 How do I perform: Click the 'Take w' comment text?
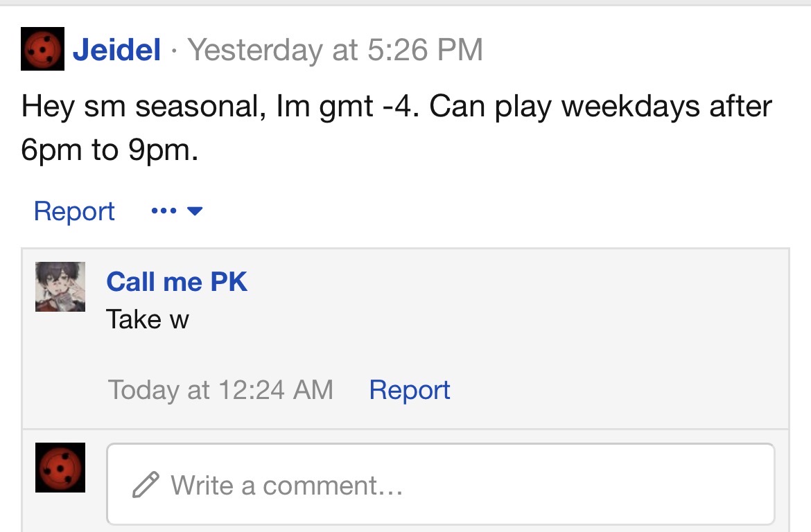pos(148,319)
